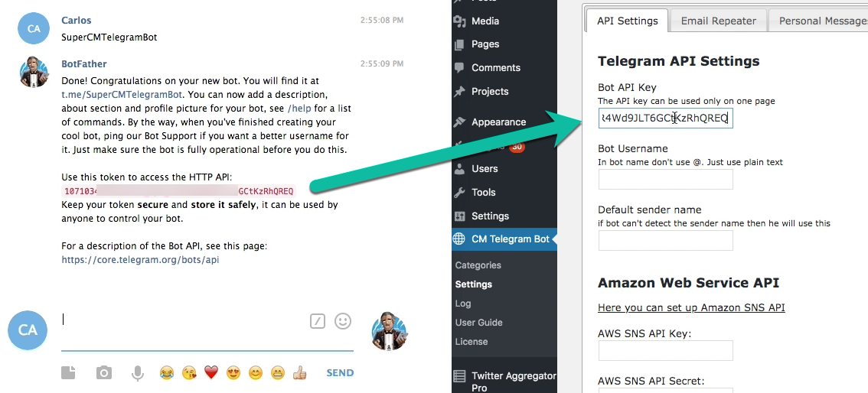This screenshot has height=393, width=868.
Task: Click the bot commands slash icon
Action: [317, 320]
